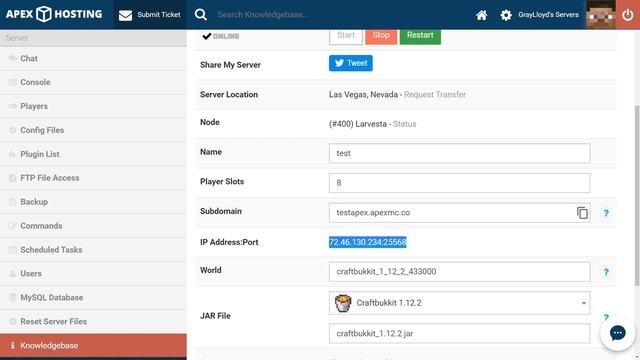Click the Console sidebar icon

(13, 82)
